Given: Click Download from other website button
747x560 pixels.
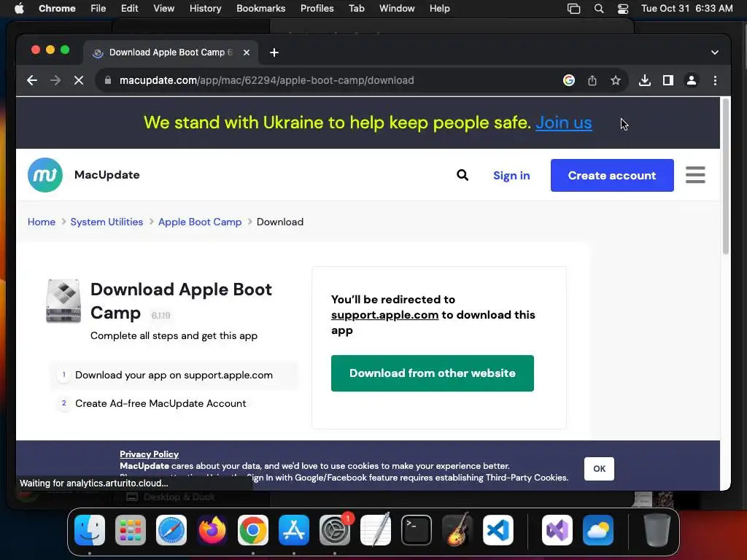Looking at the screenshot, I should click(x=432, y=373).
